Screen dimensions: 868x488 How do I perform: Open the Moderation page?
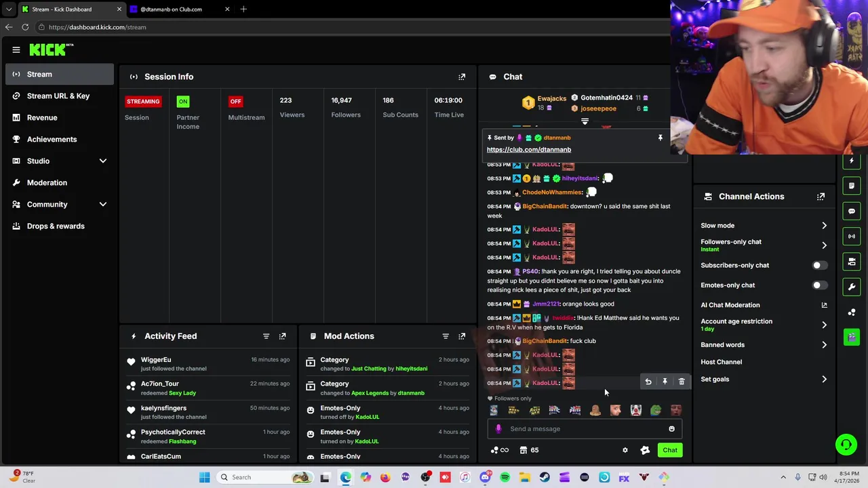click(60, 182)
